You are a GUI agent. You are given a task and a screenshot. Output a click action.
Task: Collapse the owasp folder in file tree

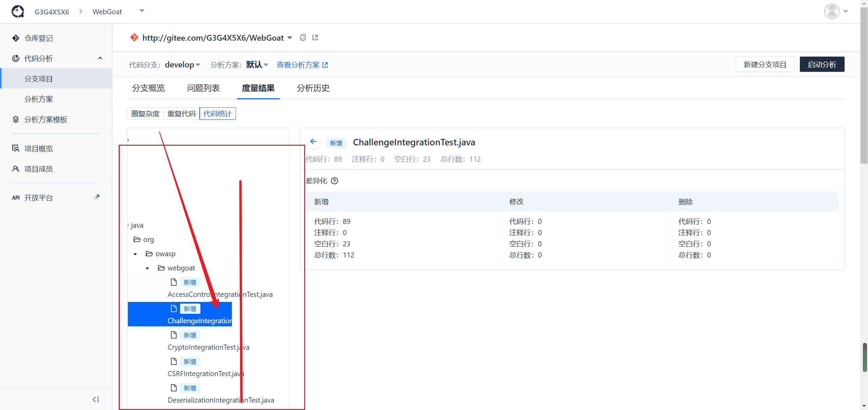point(135,253)
